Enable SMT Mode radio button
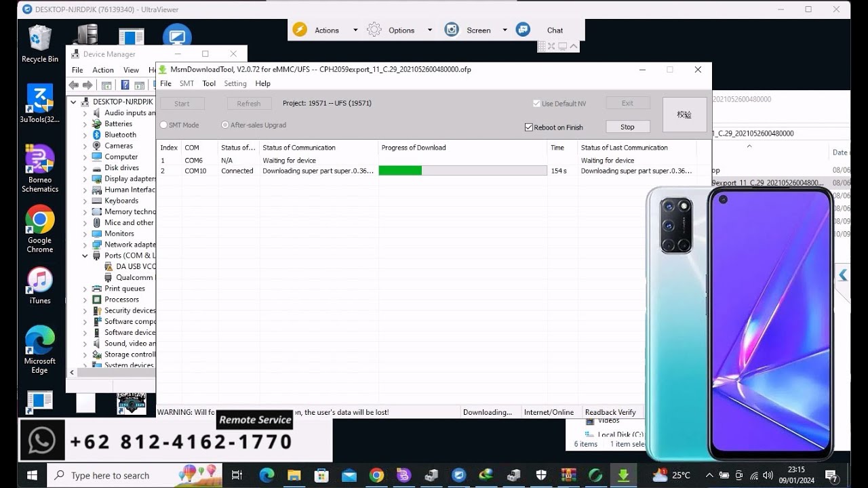 coord(163,125)
